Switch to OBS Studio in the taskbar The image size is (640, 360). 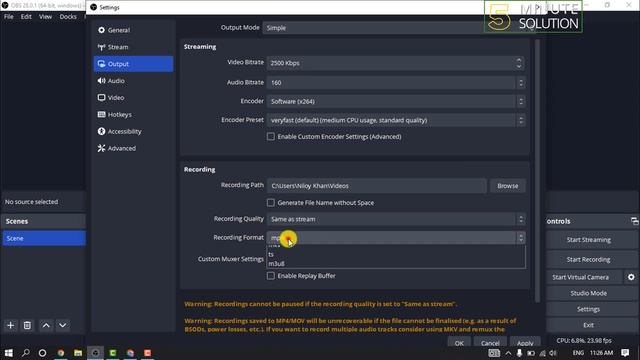coord(96,353)
